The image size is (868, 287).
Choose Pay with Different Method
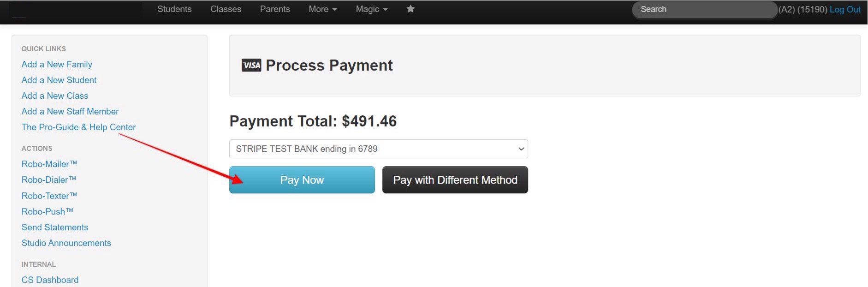click(455, 180)
